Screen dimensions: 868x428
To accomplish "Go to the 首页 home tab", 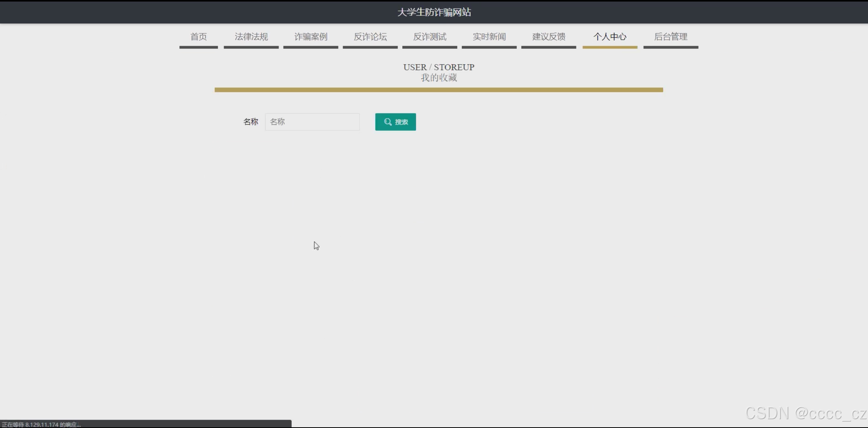I will (199, 37).
